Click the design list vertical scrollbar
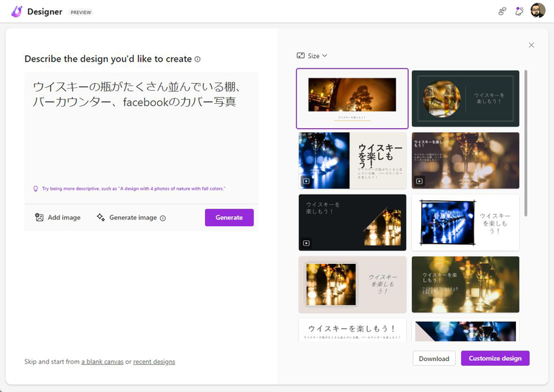The width and height of the screenshot is (554, 392). (526, 143)
